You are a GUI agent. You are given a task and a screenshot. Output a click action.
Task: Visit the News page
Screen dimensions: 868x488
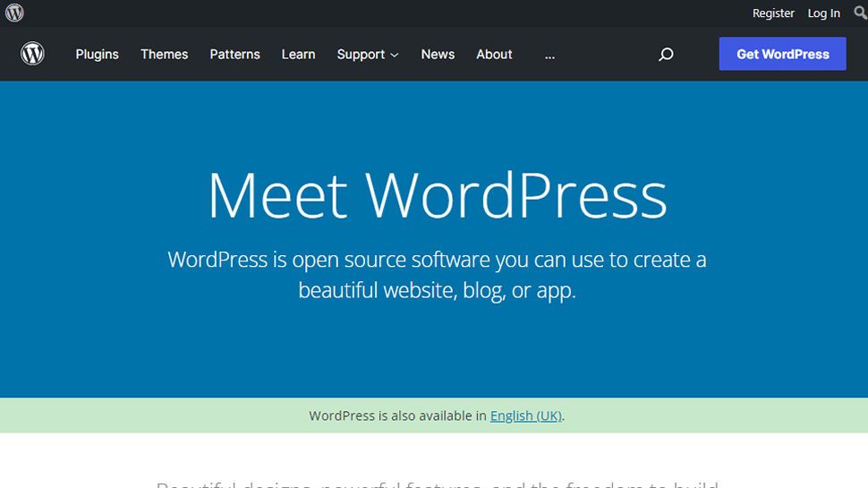click(x=438, y=55)
